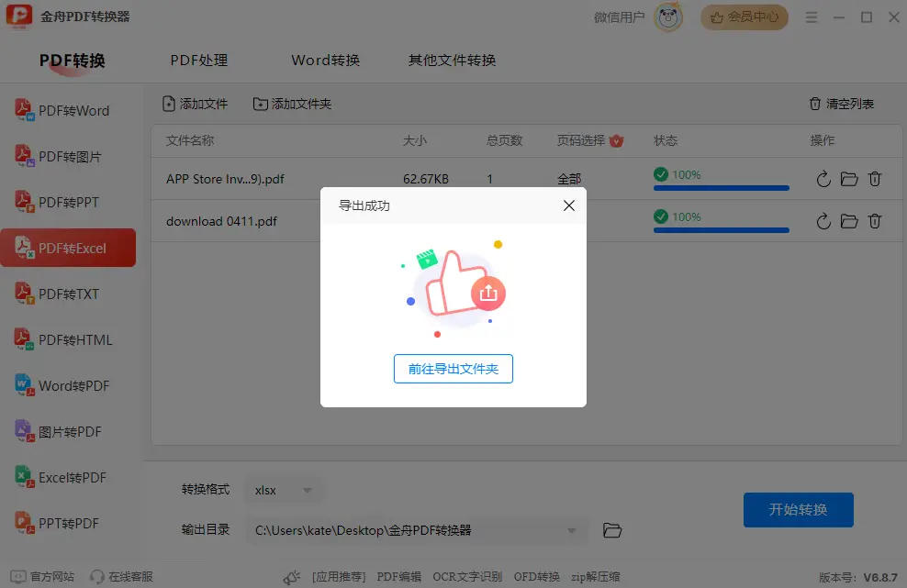Open the xlsx conversion format dropdown
The width and height of the screenshot is (907, 588).
click(x=284, y=490)
